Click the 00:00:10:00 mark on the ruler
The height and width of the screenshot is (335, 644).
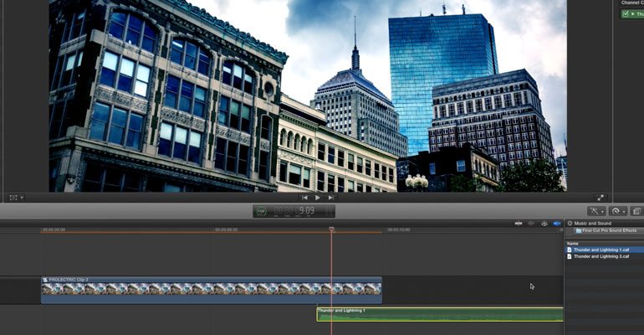399,229
